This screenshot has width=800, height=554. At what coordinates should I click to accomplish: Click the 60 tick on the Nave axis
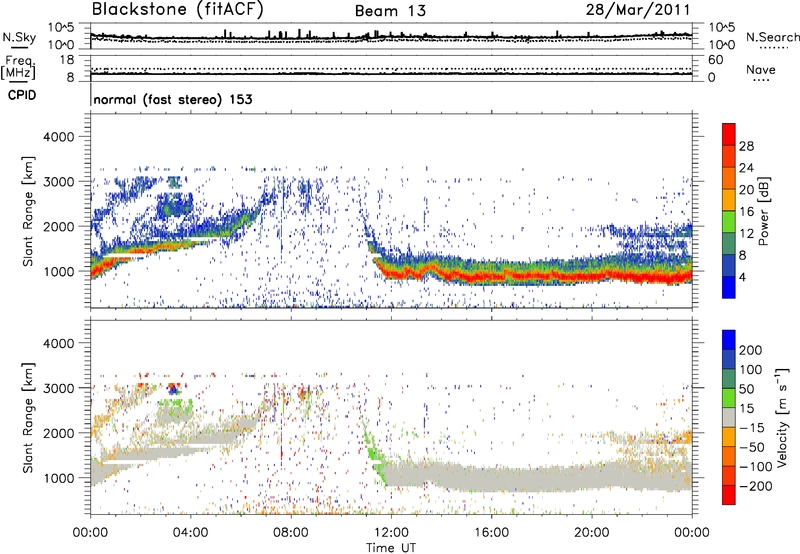(716, 60)
